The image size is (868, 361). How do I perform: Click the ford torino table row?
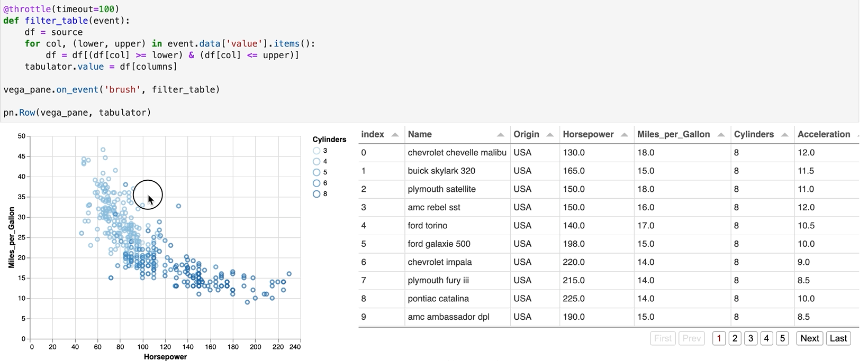tap(428, 226)
